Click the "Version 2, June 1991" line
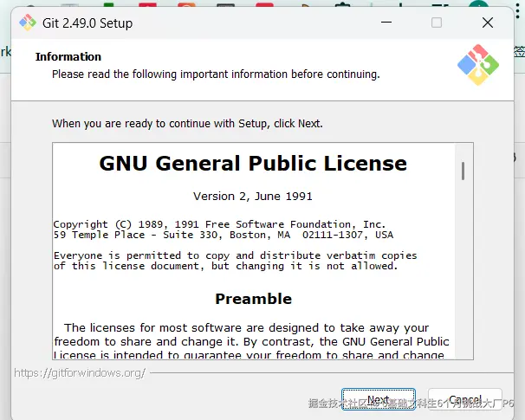The width and height of the screenshot is (525, 420). [x=253, y=196]
